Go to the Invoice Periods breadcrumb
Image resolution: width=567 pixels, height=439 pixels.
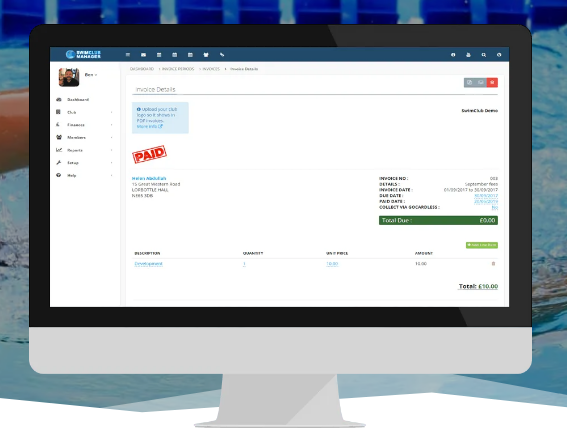tap(178, 69)
